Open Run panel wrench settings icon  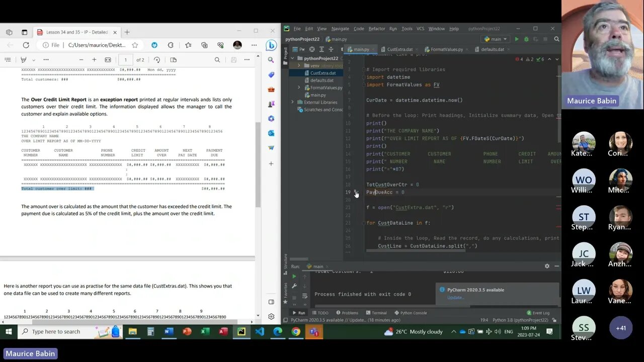294,286
